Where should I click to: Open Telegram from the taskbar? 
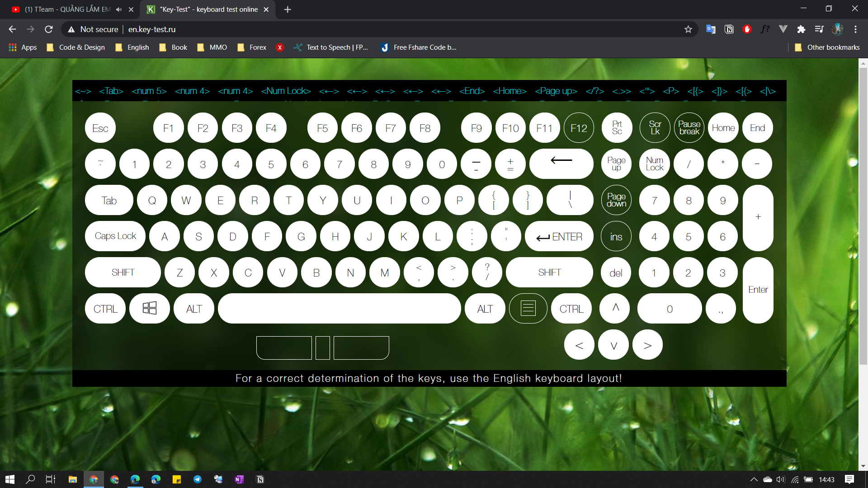pos(198,479)
